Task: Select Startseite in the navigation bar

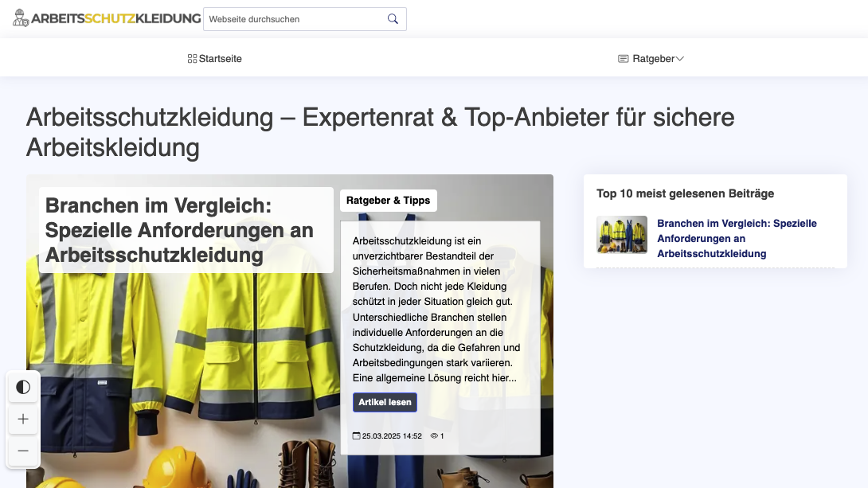Action: [221, 57]
